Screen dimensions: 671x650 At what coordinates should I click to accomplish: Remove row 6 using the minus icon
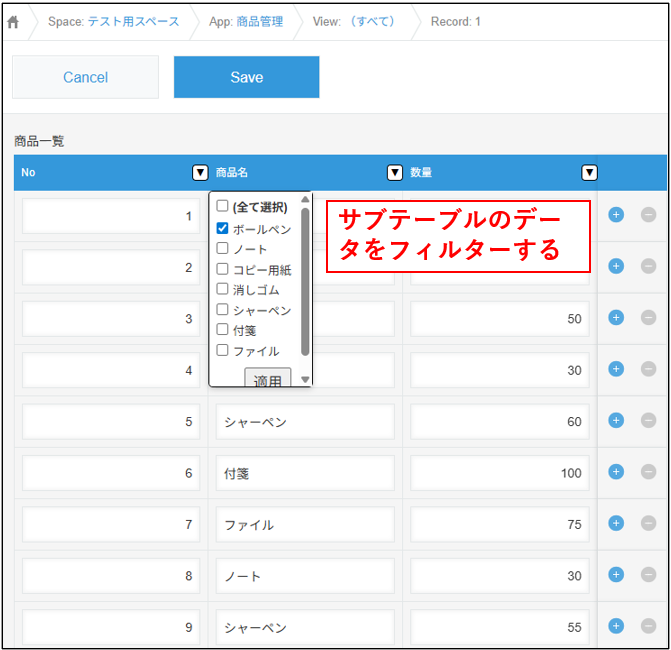pos(648,472)
